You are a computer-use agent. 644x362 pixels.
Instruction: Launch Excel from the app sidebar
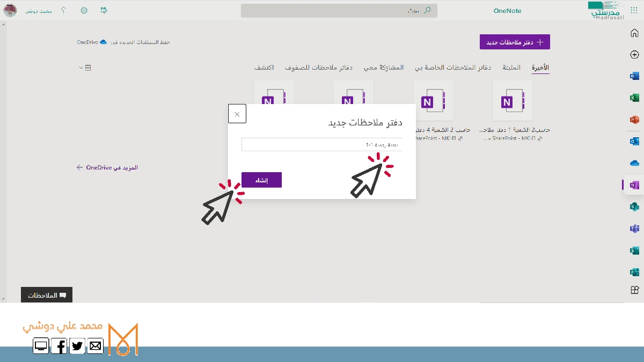[x=634, y=98]
